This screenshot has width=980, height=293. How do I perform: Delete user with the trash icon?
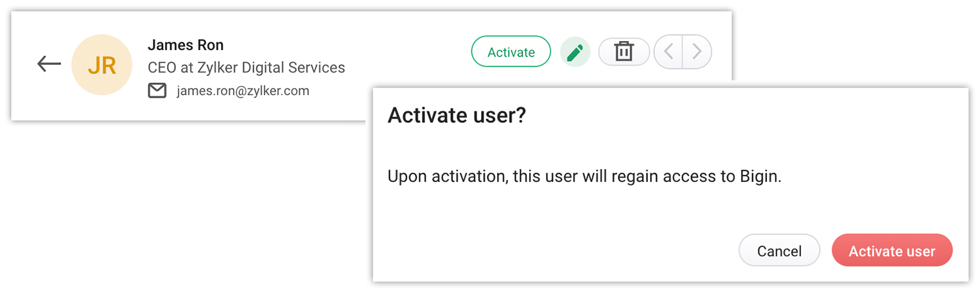click(624, 52)
